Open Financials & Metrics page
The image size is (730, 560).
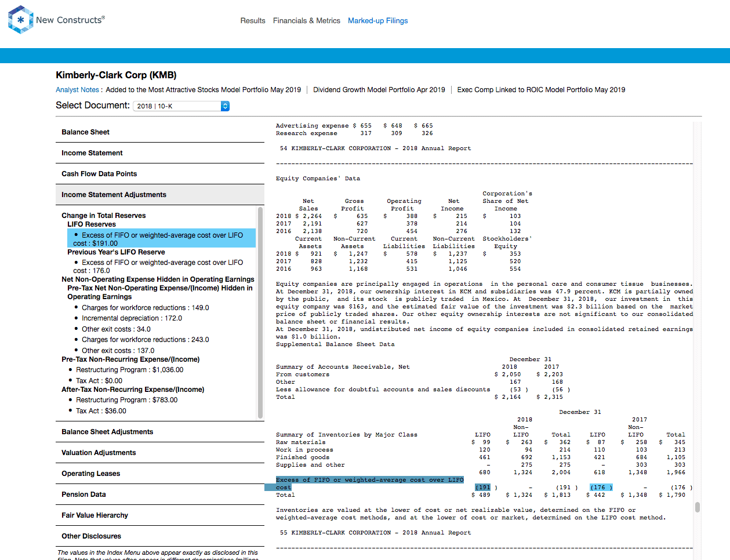point(307,21)
